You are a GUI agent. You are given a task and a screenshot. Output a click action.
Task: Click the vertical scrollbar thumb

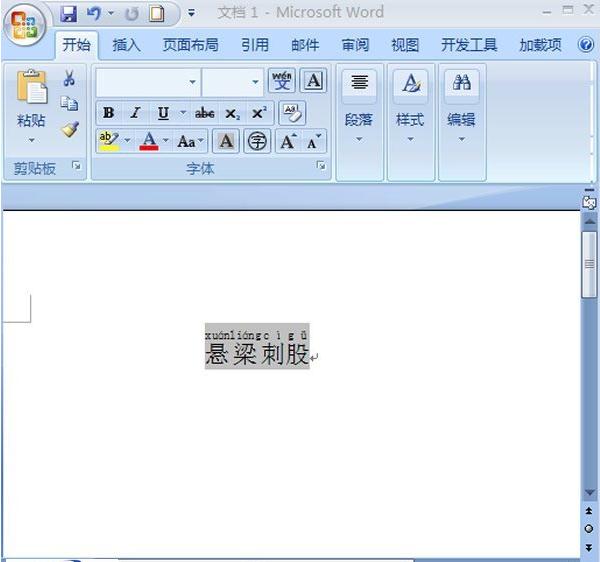point(589,263)
